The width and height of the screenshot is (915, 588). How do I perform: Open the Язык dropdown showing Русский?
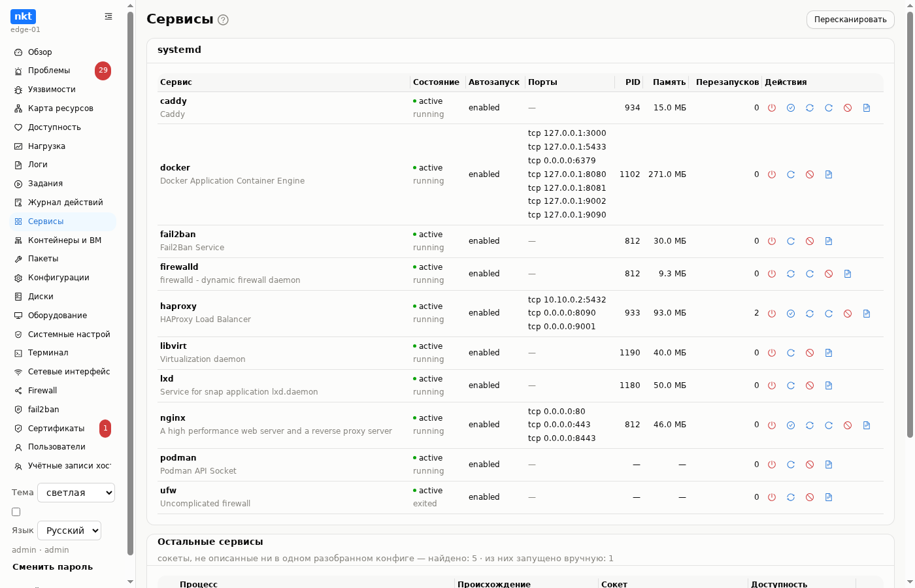point(69,531)
